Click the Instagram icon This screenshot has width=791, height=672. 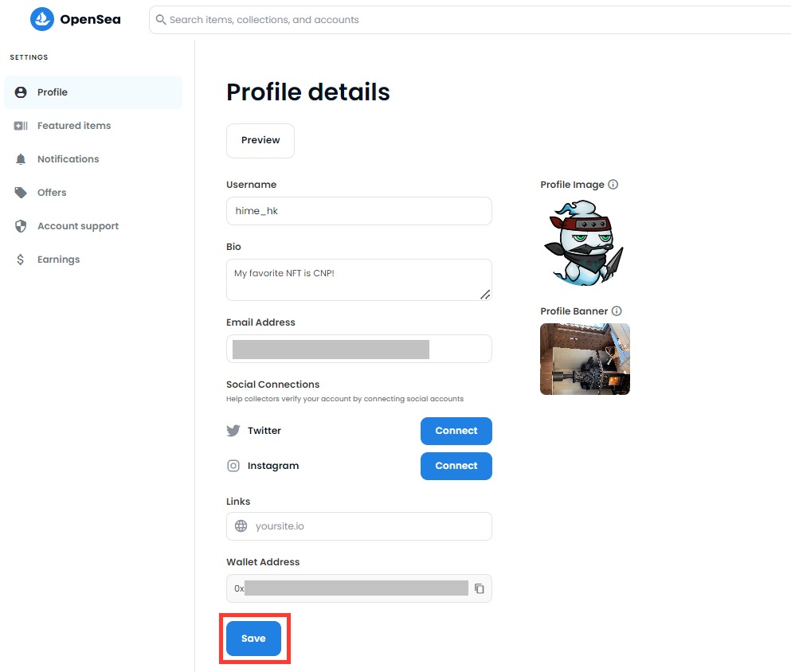[233, 466]
